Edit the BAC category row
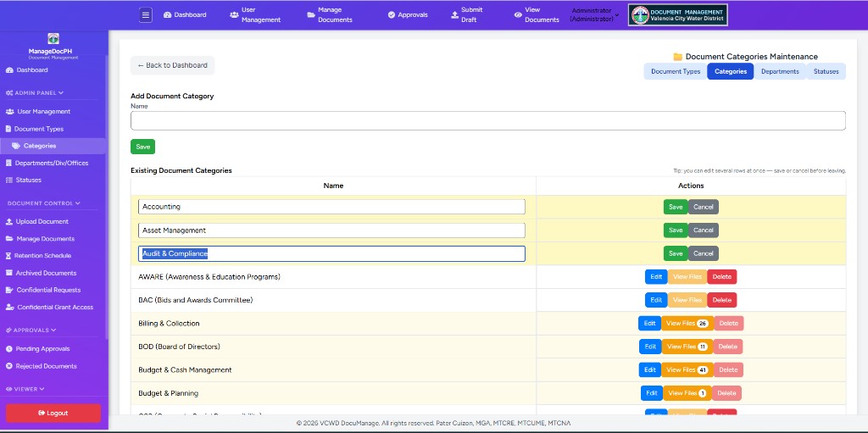Screen dimensions: 868x433 coord(656,300)
